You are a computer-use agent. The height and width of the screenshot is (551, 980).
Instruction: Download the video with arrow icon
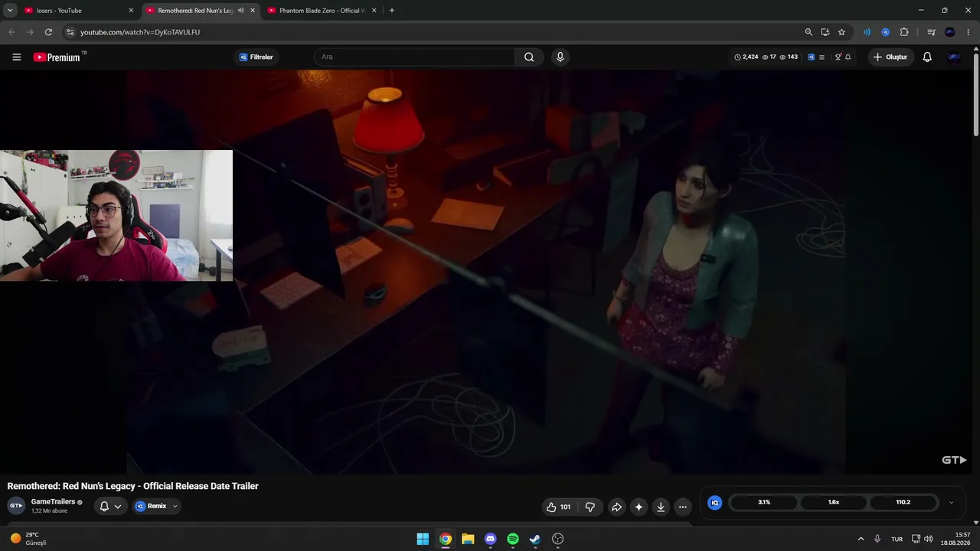pos(661,507)
